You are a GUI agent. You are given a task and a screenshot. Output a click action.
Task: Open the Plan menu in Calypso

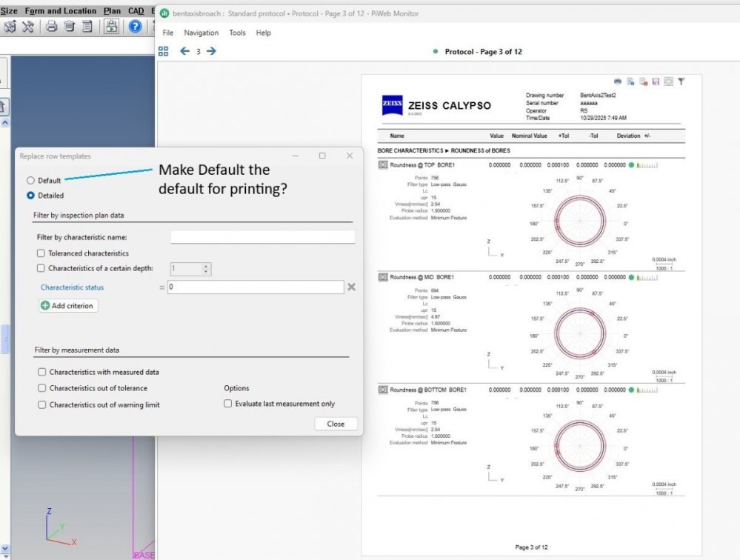[112, 10]
